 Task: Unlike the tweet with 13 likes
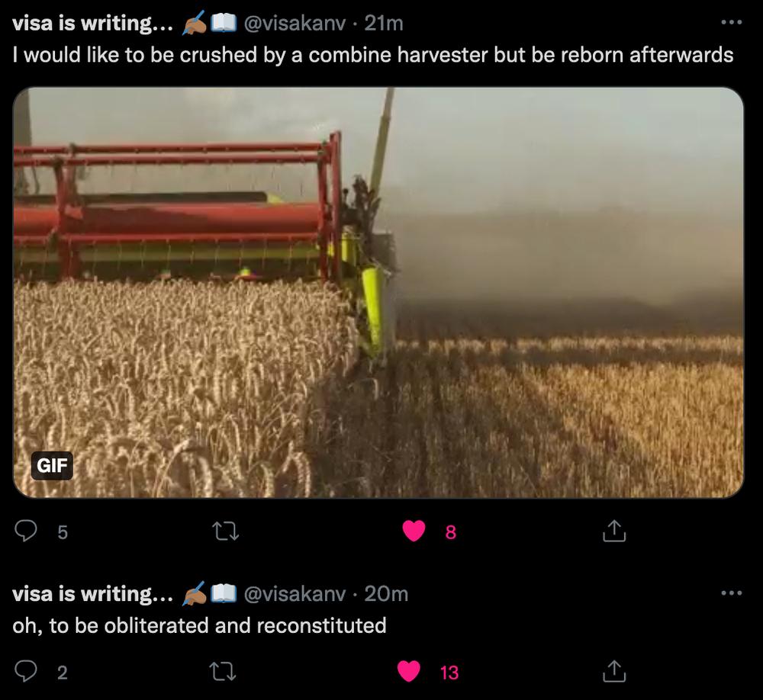tap(409, 671)
